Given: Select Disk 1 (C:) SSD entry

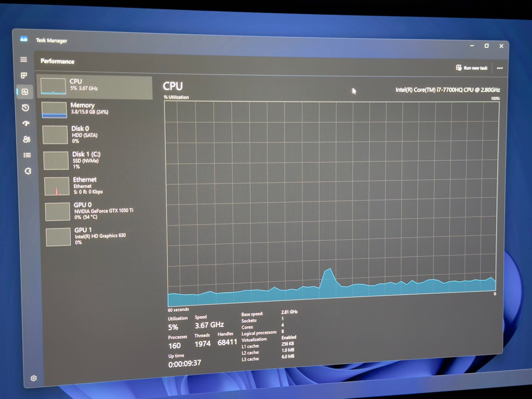Looking at the screenshot, I should (97, 160).
